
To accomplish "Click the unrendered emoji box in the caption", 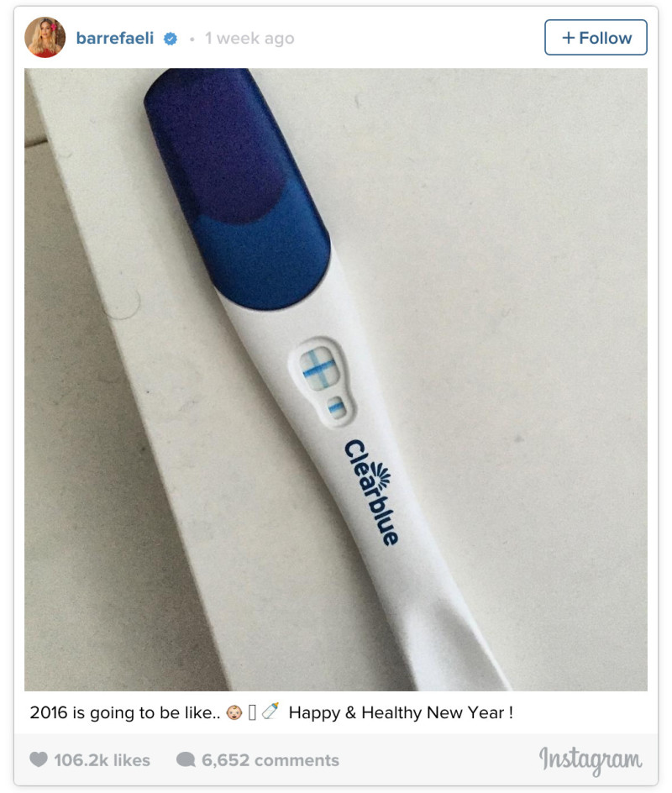I will coord(252,712).
